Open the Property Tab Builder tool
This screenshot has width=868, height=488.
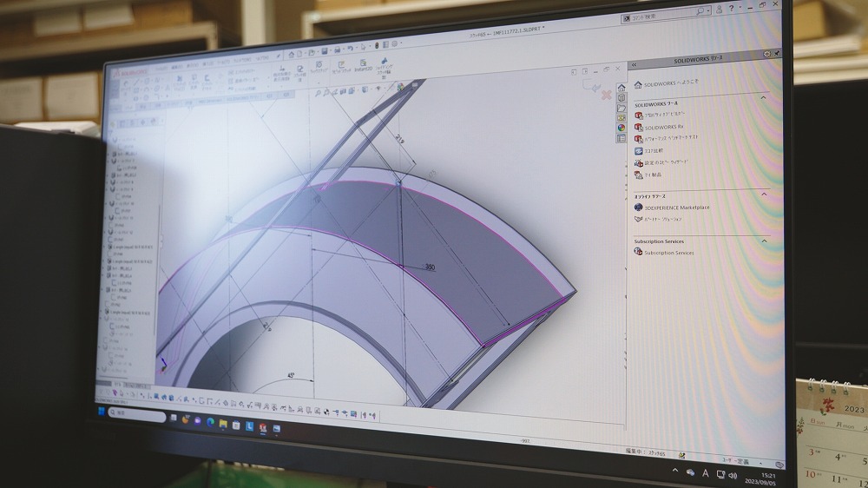pyautogui.click(x=660, y=115)
